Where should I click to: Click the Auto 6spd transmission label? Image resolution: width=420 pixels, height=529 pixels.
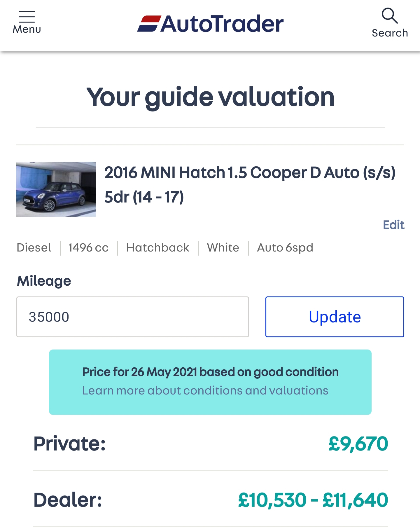click(x=285, y=248)
